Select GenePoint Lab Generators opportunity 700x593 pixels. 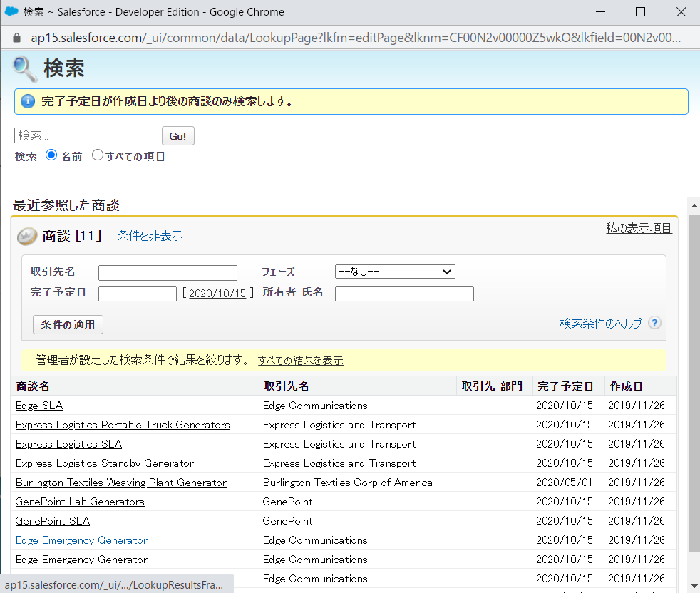80,502
